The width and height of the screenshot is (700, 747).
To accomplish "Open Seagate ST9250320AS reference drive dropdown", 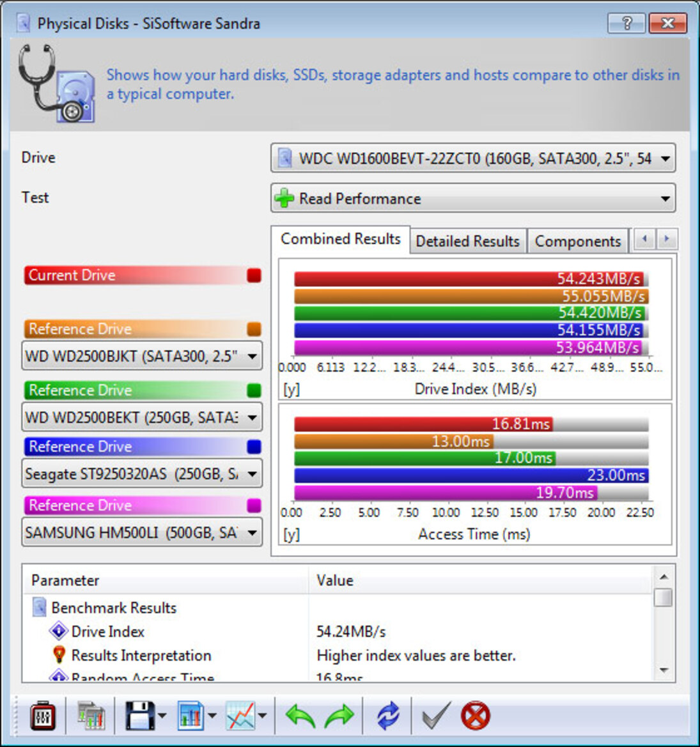I will (x=142, y=474).
